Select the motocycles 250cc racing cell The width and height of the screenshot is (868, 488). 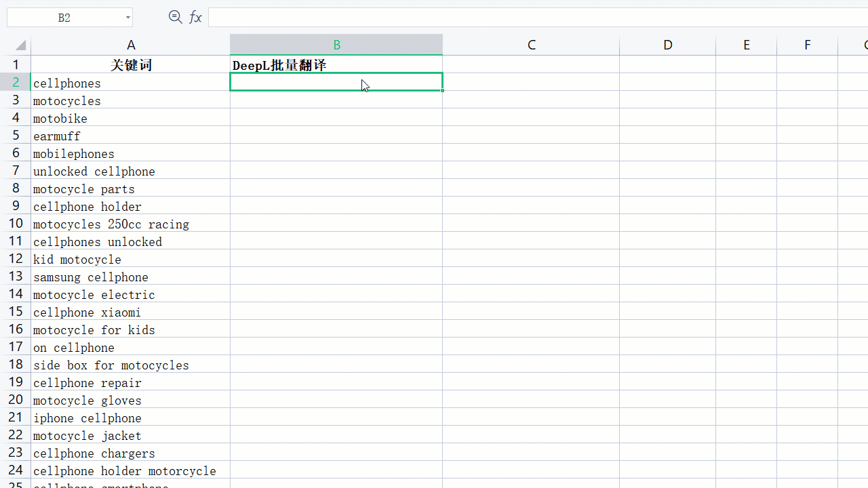pos(131,224)
